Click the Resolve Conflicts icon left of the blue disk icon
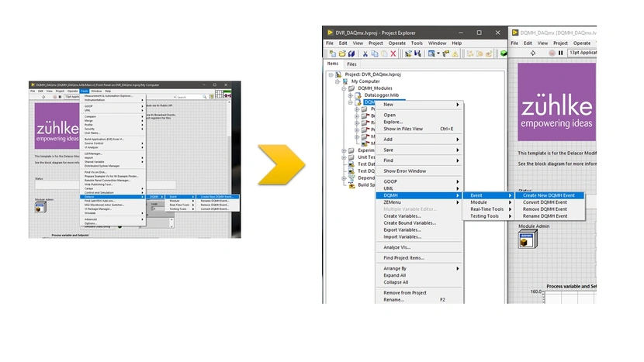The width and height of the screenshot is (644, 362). click(408, 53)
